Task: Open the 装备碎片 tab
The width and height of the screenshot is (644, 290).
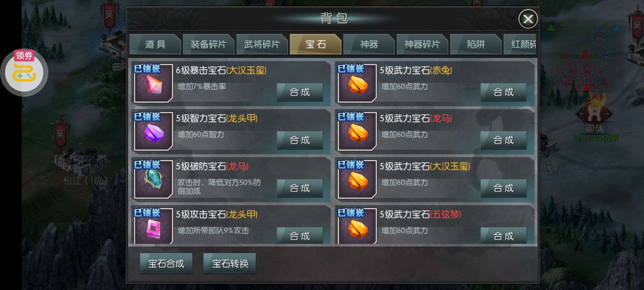Action: (x=208, y=44)
